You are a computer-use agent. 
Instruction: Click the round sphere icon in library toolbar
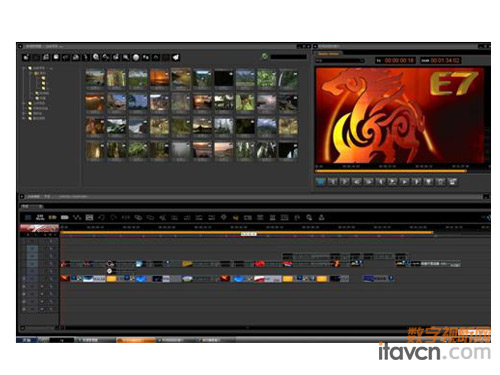136,57
